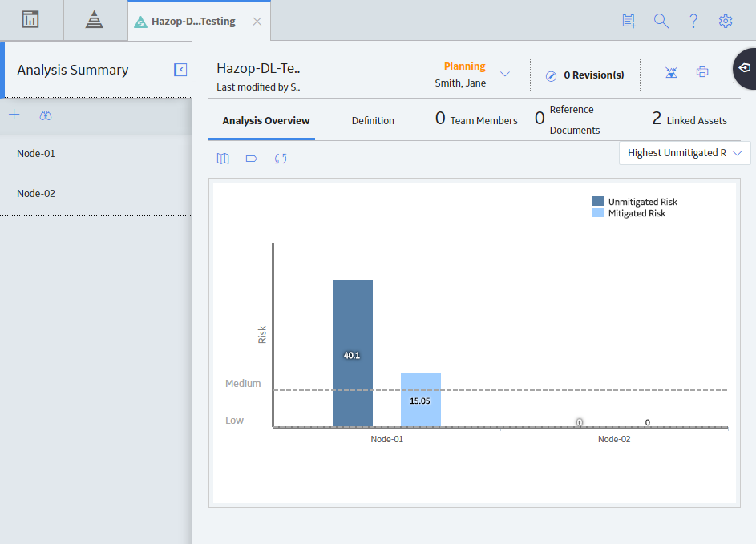Expand the Planning state dropdown chevron
This screenshot has height=544, width=756.
point(505,74)
